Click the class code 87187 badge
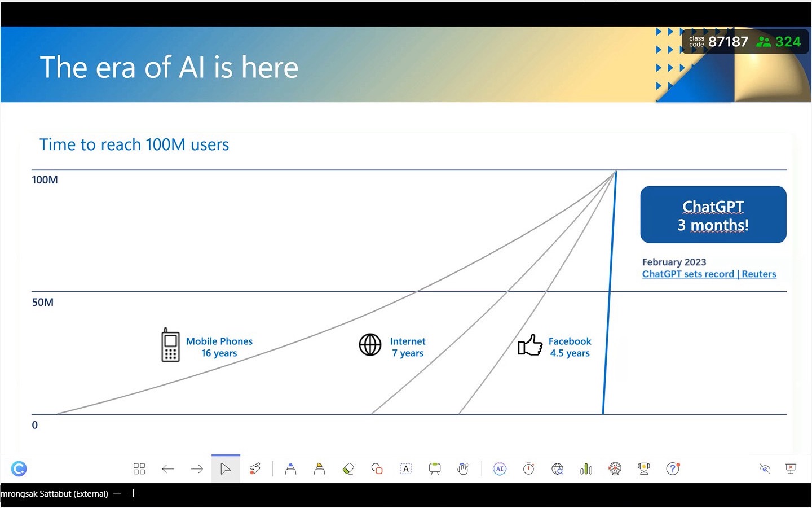812x508 pixels. (718, 42)
